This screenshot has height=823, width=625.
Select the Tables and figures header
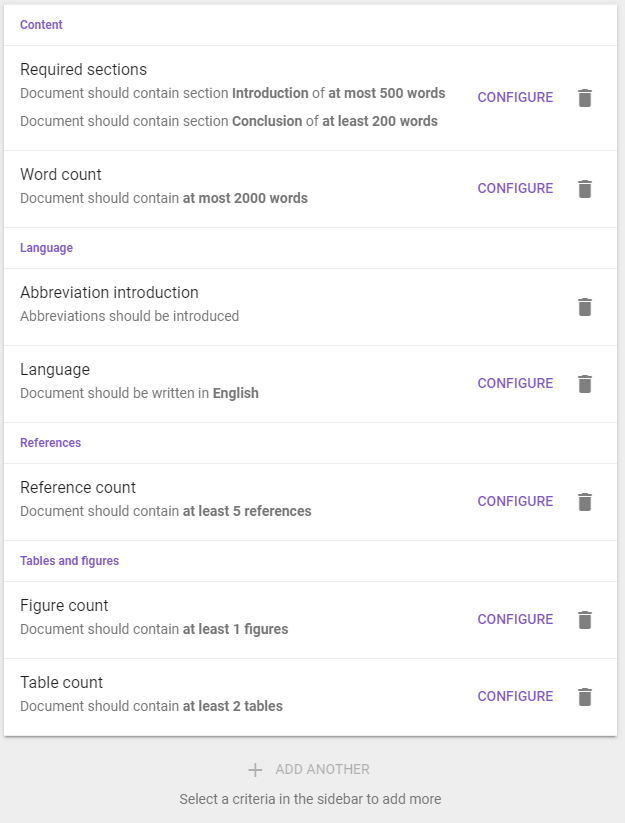[69, 561]
